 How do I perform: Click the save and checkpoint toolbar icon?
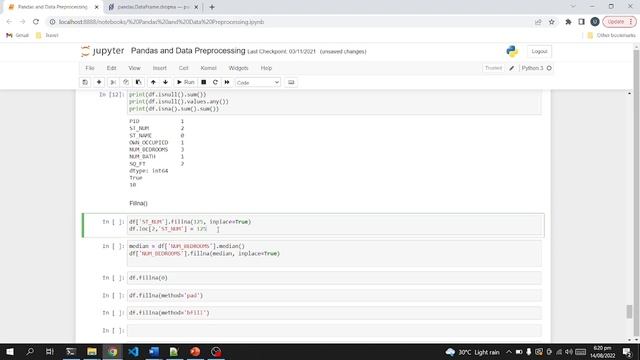coord(85,82)
